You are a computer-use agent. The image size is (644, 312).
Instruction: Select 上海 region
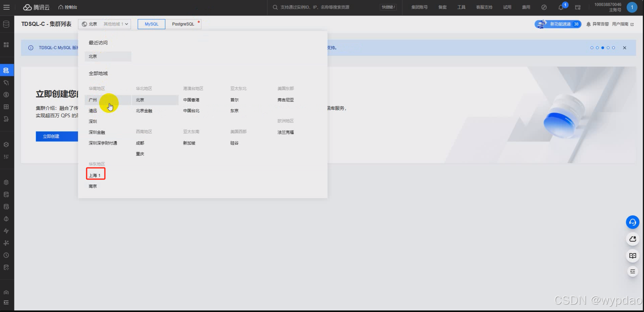[x=96, y=175]
